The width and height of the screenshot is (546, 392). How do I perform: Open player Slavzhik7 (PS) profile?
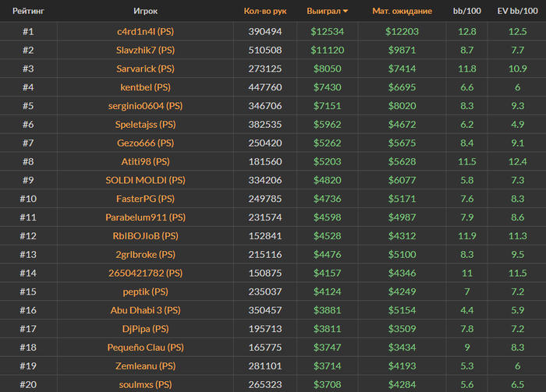coord(146,50)
